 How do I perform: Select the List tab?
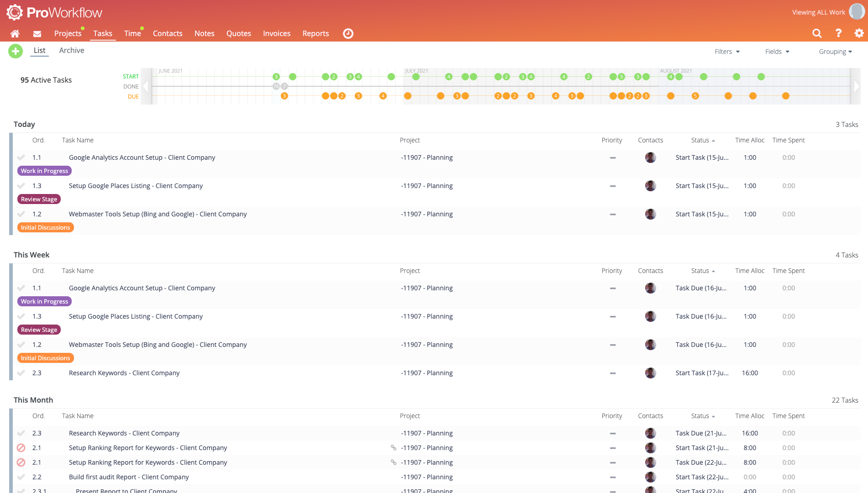40,50
